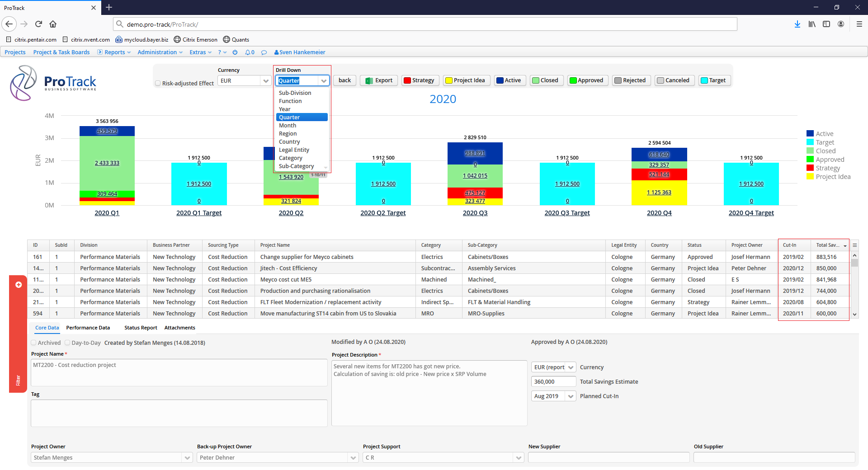This screenshot has height=470, width=868.
Task: Open the Planned Cut-In Aug 2019 dropdown
Action: [571, 396]
